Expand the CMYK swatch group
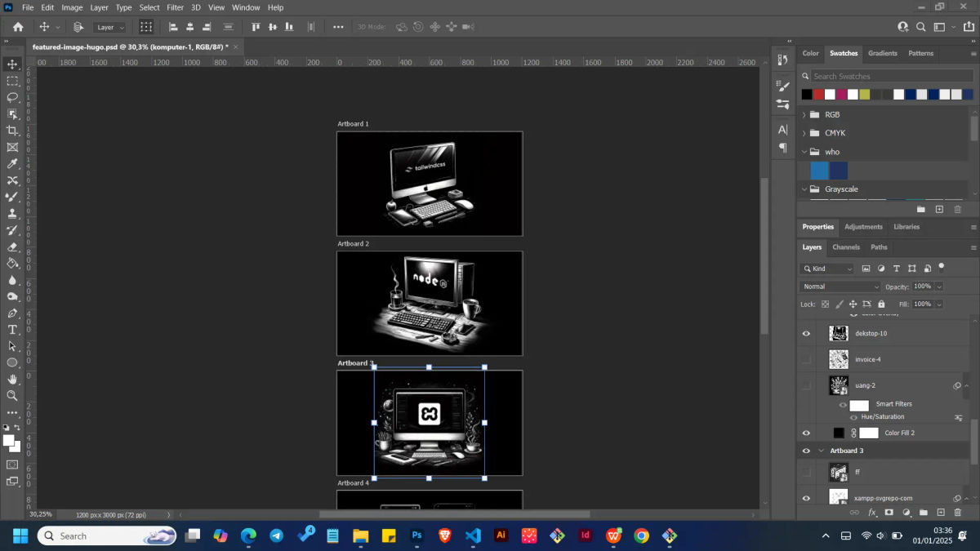 (804, 133)
